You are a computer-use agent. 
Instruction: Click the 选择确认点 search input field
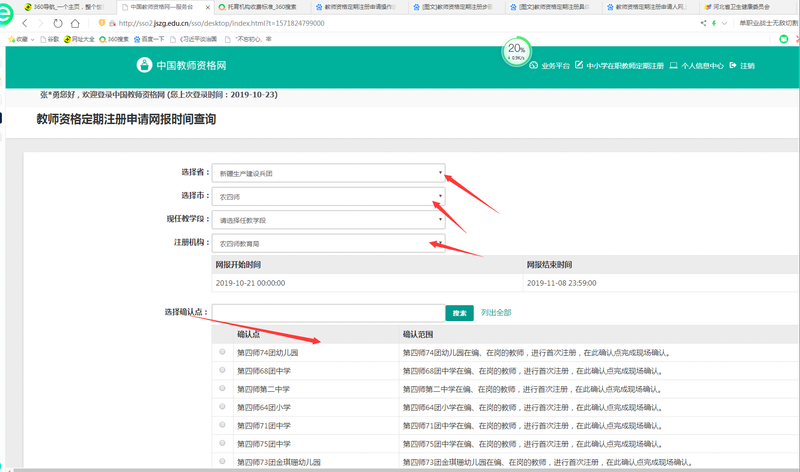[328, 313]
